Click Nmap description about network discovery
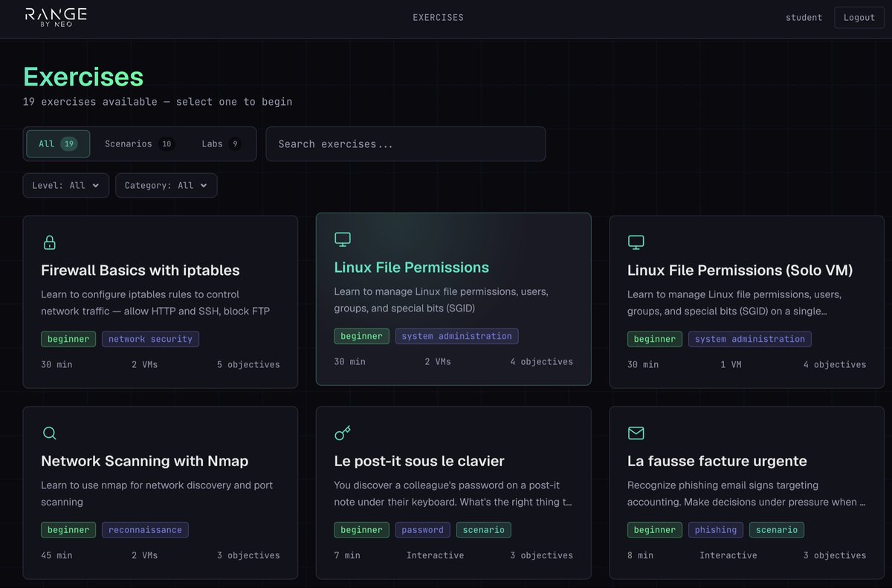 tap(157, 494)
